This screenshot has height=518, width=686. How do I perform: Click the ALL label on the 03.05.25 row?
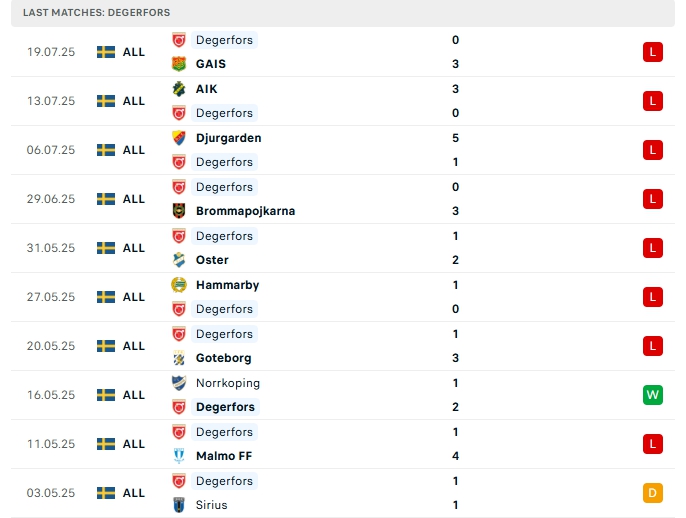pos(134,493)
